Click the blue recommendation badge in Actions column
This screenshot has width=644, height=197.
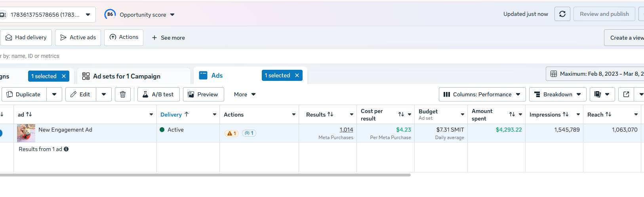tap(249, 133)
